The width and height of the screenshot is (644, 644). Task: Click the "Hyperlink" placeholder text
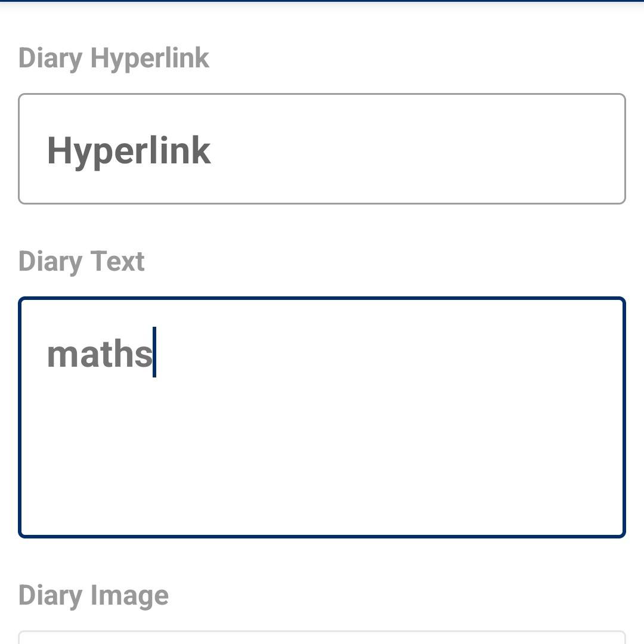pyautogui.click(x=129, y=150)
